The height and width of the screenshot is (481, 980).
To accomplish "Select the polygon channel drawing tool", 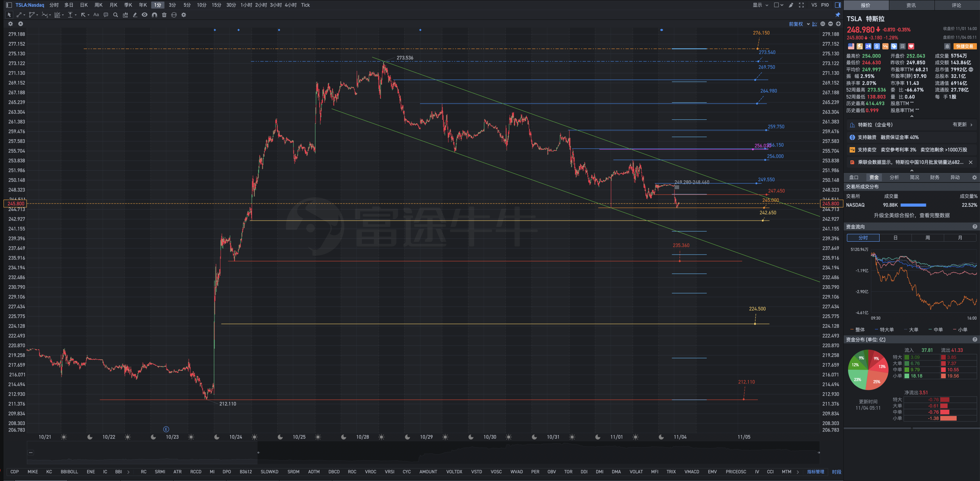I will [x=32, y=15].
